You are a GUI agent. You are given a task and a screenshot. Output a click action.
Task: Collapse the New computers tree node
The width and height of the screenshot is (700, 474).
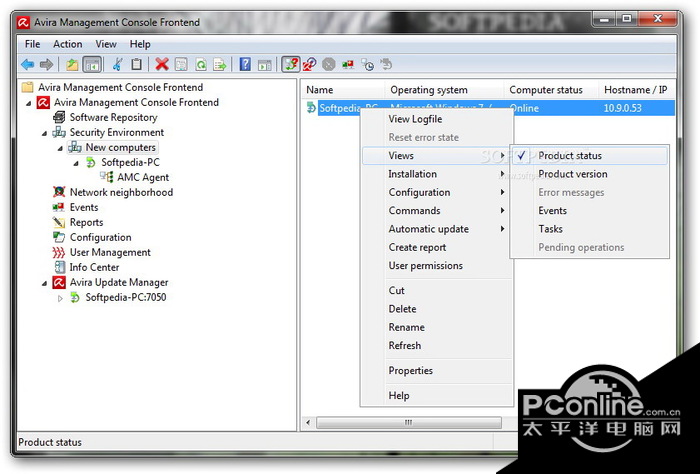(60, 148)
